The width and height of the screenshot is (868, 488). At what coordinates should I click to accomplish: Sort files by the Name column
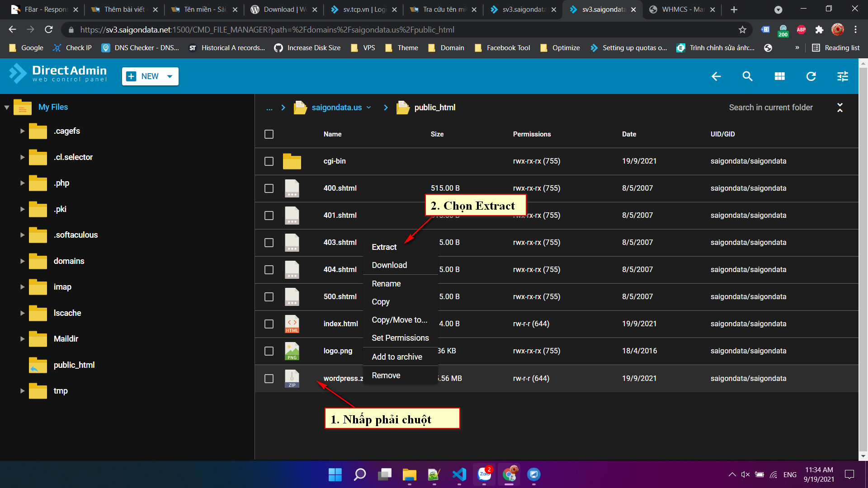(x=332, y=134)
